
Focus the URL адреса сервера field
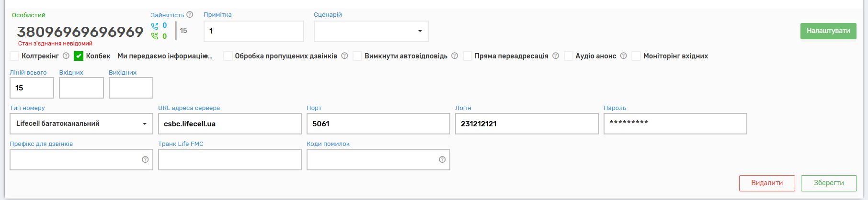coord(229,124)
